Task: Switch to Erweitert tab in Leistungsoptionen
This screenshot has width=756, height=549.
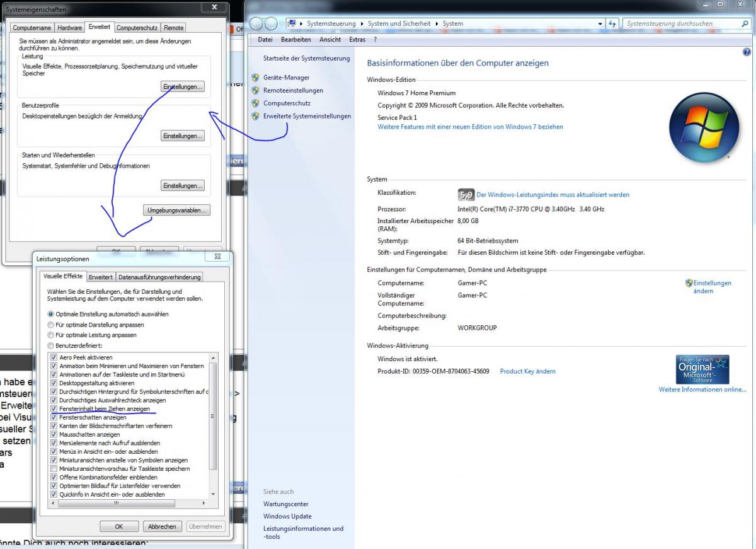Action: pos(101,277)
